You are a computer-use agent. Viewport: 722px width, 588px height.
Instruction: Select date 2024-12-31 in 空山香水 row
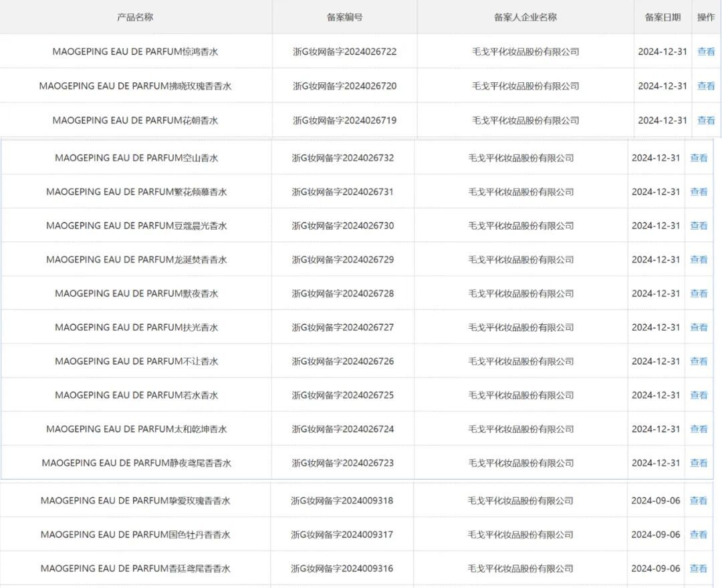[656, 158]
